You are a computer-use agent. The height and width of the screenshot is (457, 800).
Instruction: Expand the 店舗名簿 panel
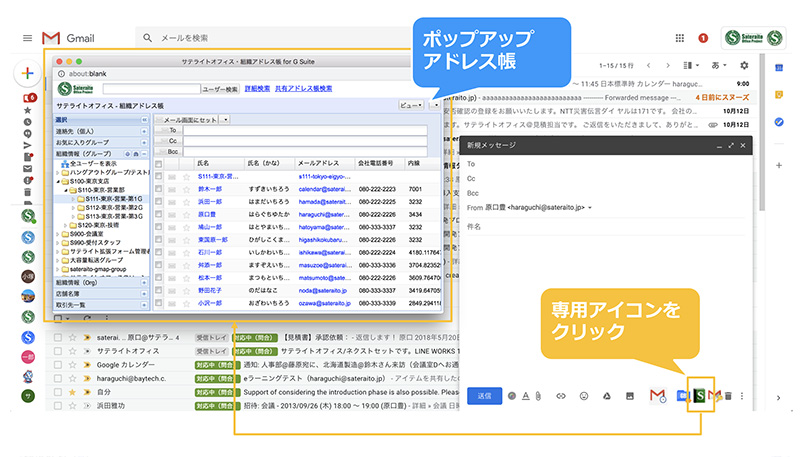tap(144, 294)
